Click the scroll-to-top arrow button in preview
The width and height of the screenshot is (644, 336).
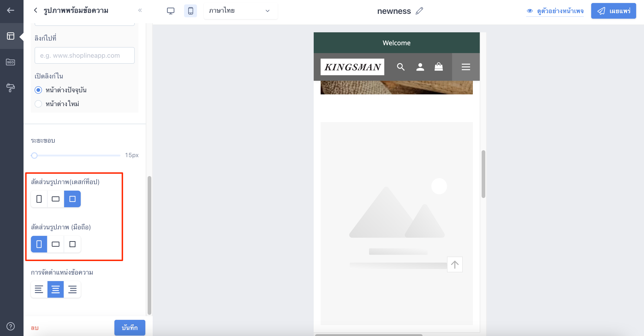click(x=455, y=264)
